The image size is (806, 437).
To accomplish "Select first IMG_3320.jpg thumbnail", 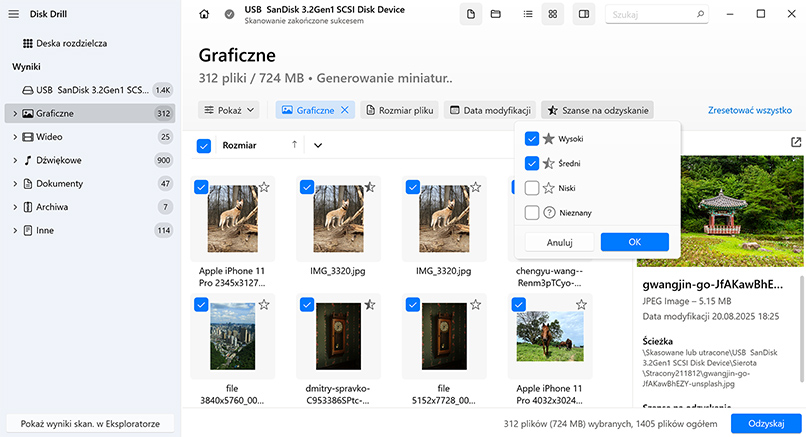I will pos(338,218).
